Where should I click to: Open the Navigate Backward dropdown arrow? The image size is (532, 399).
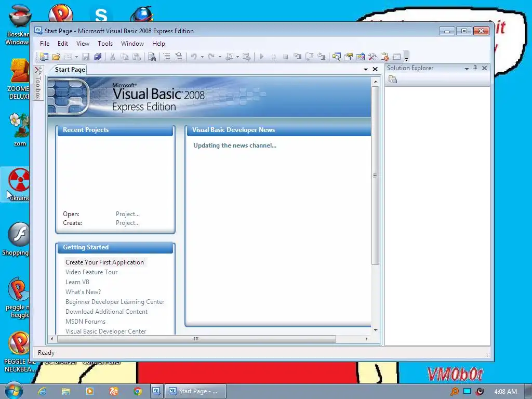pyautogui.click(x=237, y=57)
